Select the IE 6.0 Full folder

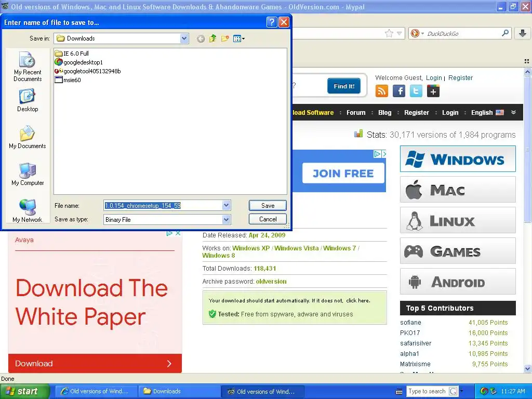point(72,54)
